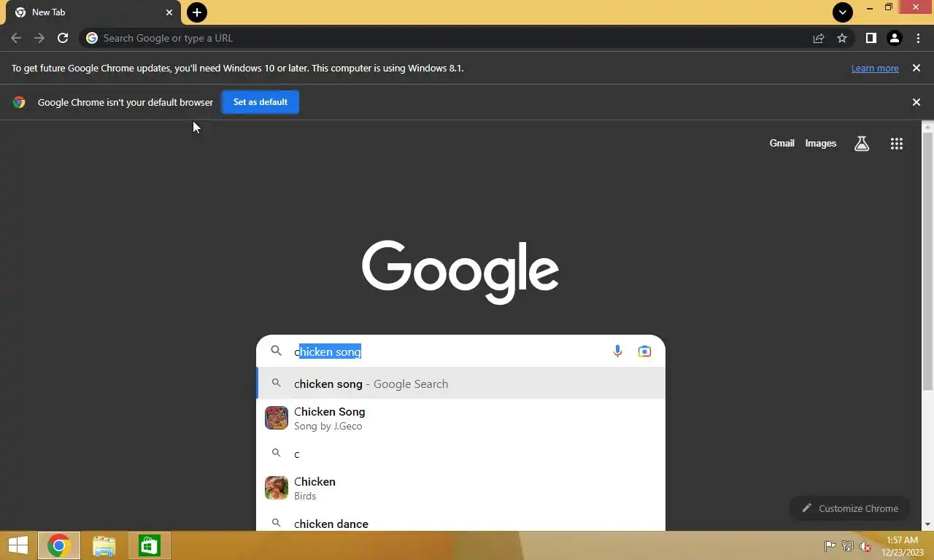Open the Windows Start button
Image resolution: width=934 pixels, height=560 pixels.
(18, 545)
